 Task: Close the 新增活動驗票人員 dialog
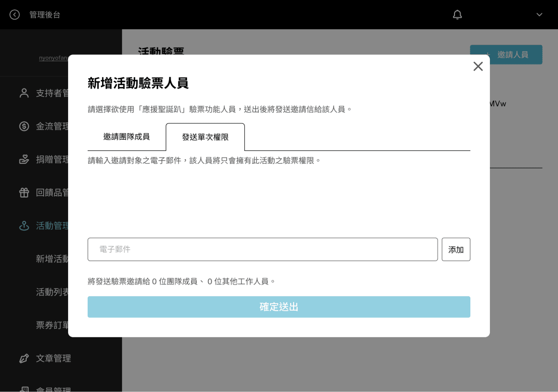478,66
